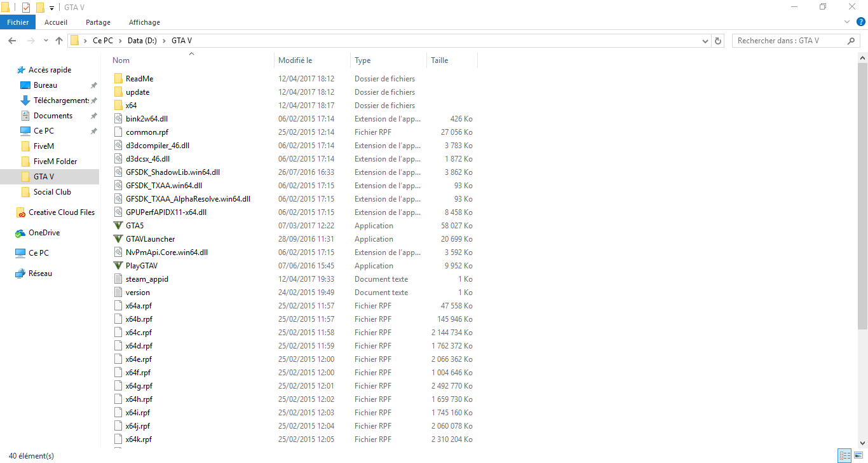Open Bureau in quick access

[x=38, y=85]
